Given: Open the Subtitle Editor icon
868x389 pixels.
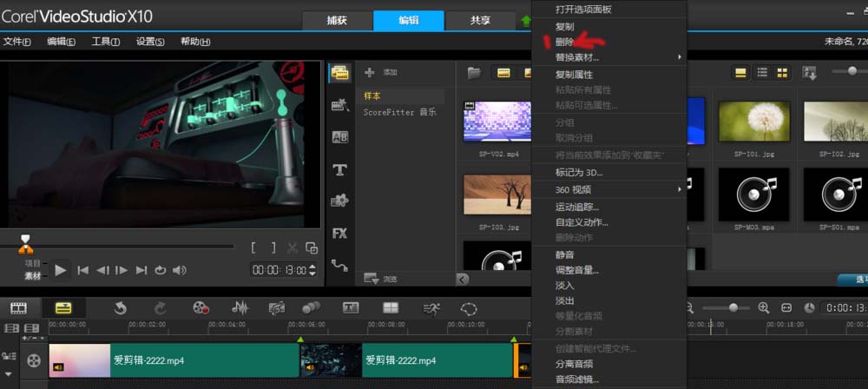Looking at the screenshot, I should [351, 308].
